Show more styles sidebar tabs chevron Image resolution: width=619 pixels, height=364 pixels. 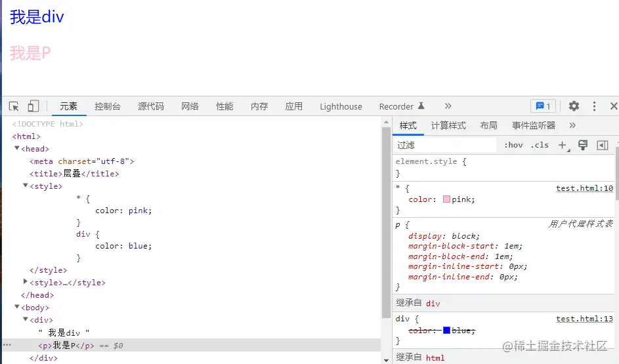point(572,125)
